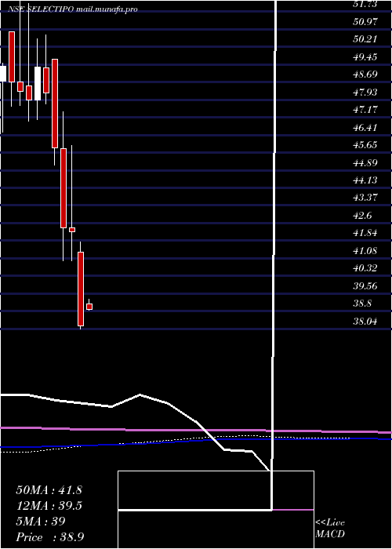Click the 5MA : 39 reading
Viewport: 392px width, 549px height.
[41, 522]
